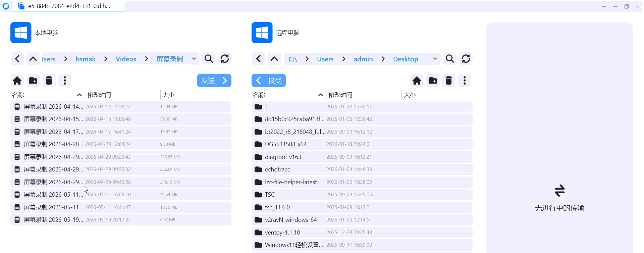Refresh the remote computer file list
This screenshot has width=644, height=253.
pos(466,59)
